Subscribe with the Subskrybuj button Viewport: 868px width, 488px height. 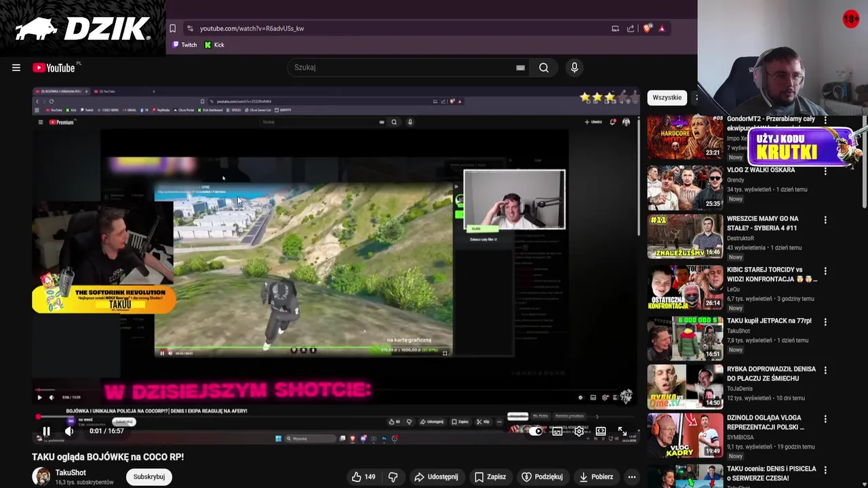[149, 476]
